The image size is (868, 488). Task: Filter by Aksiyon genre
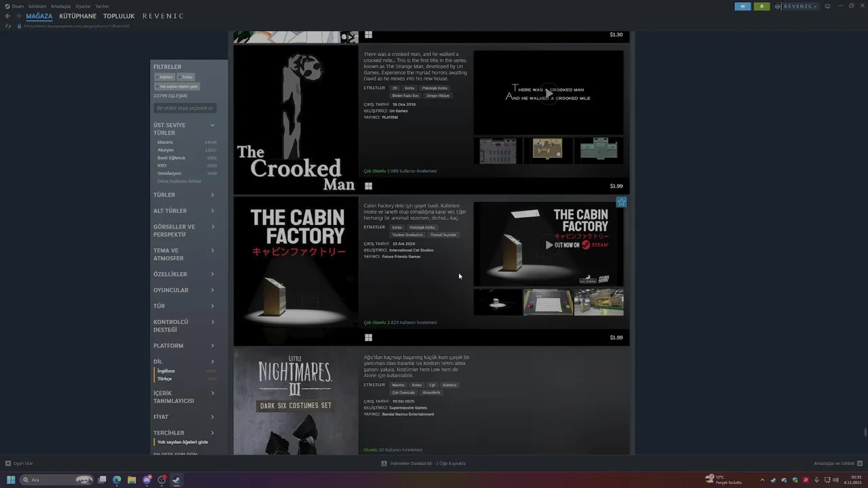click(187, 150)
